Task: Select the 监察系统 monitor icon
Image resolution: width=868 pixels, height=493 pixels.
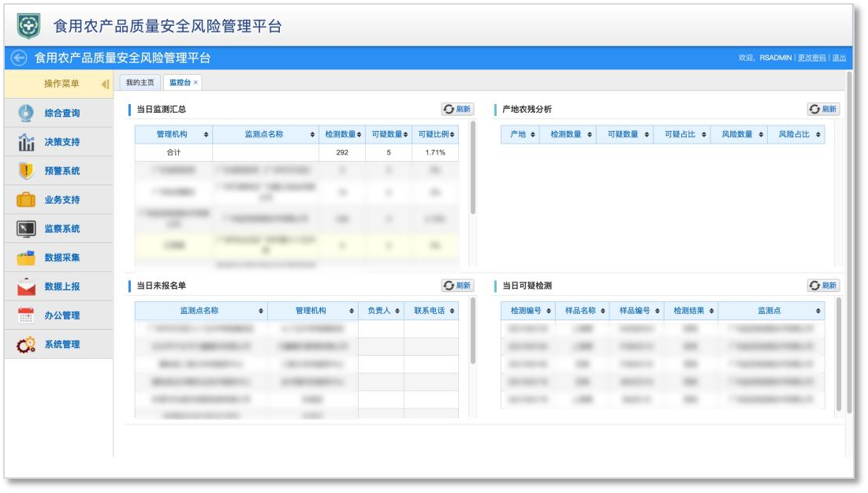Action: tap(26, 229)
